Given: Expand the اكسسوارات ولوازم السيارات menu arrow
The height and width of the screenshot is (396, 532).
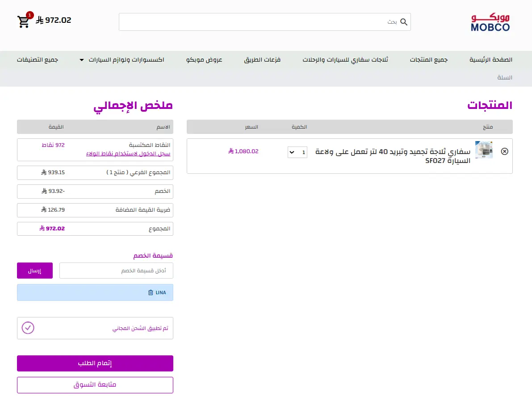Looking at the screenshot, I should coord(81,60).
